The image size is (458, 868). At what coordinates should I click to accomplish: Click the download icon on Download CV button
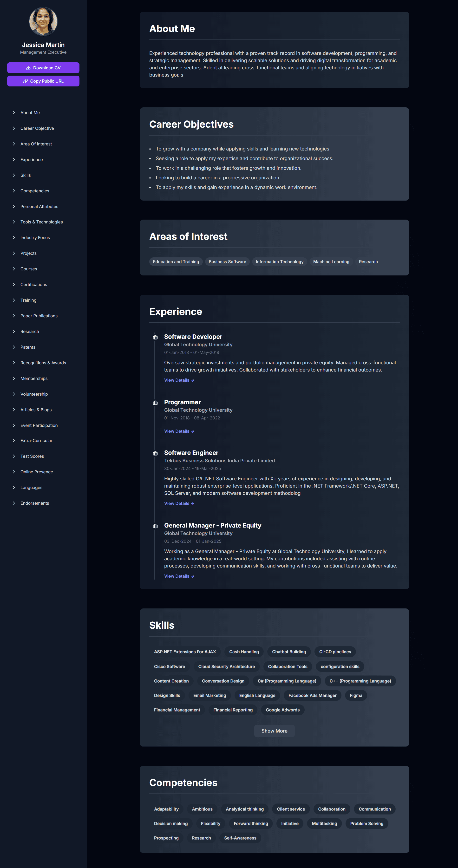tap(28, 68)
